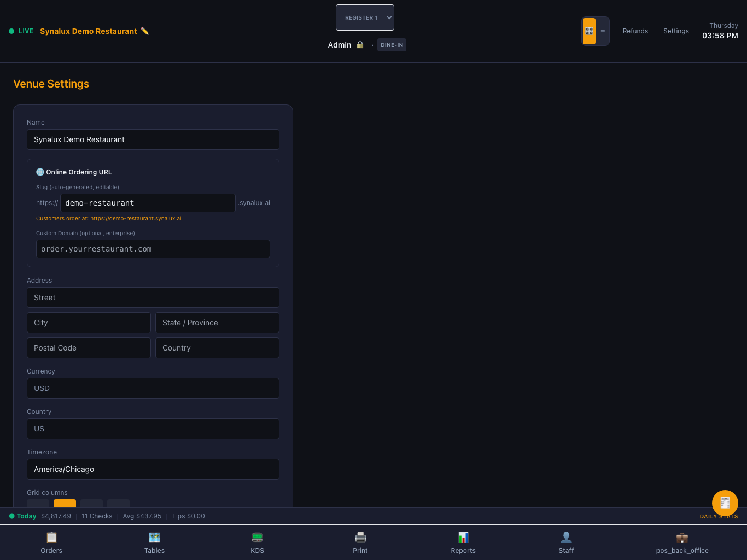Click the Reports tab label
Viewport: 747px width, 560px height.
[463, 551]
